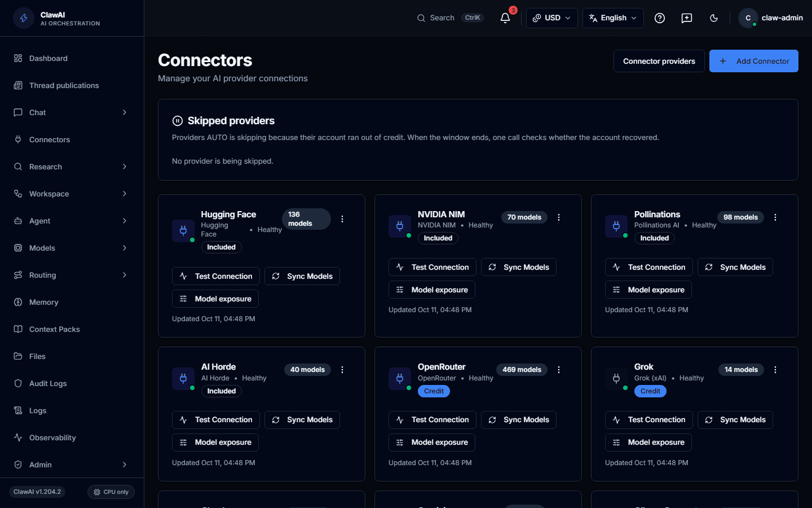Open the feedback message icon
This screenshot has width=812, height=508.
pyautogui.click(x=687, y=18)
